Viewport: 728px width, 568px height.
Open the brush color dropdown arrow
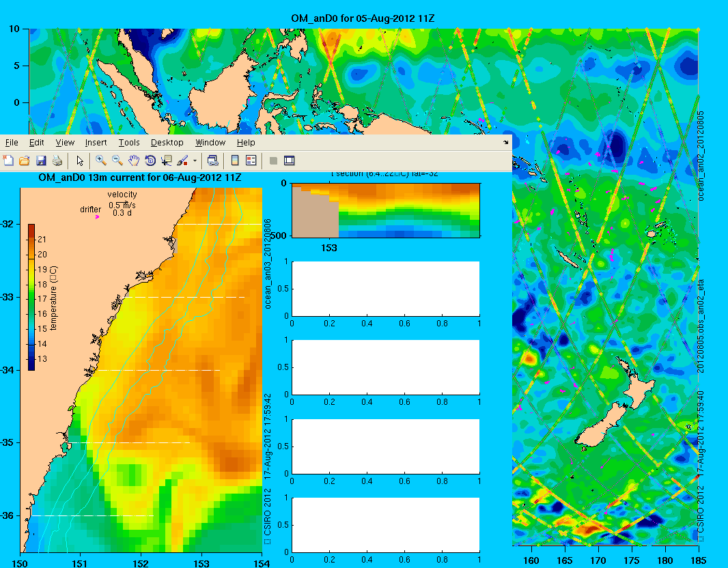[195, 161]
